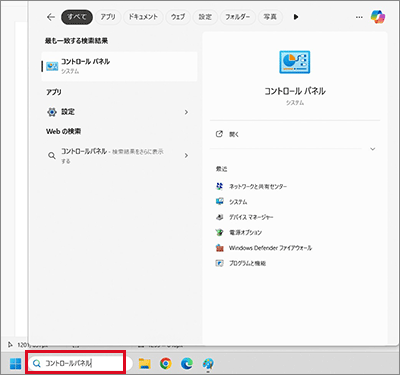Open the three-dots options menu
The image size is (400, 375).
[x=359, y=17]
